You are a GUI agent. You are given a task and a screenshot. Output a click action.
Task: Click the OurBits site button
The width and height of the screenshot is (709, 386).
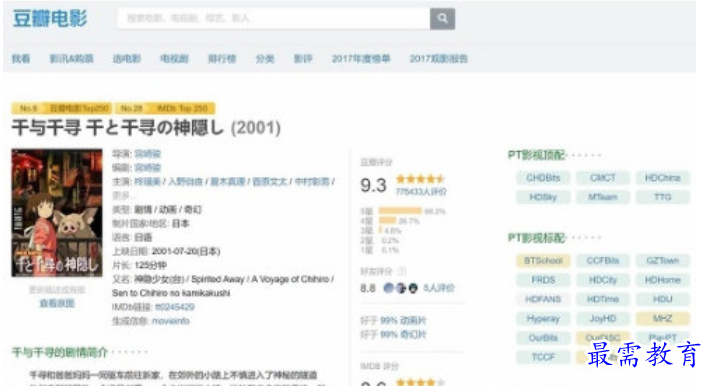point(543,338)
